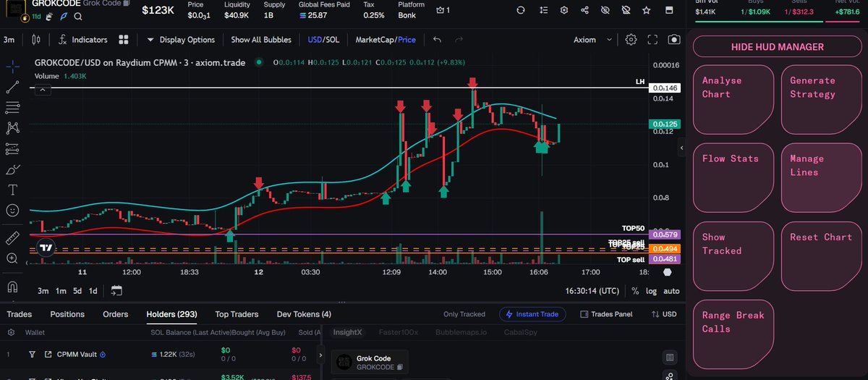Select the zoom in tool
868x380 pixels.
coord(12,258)
